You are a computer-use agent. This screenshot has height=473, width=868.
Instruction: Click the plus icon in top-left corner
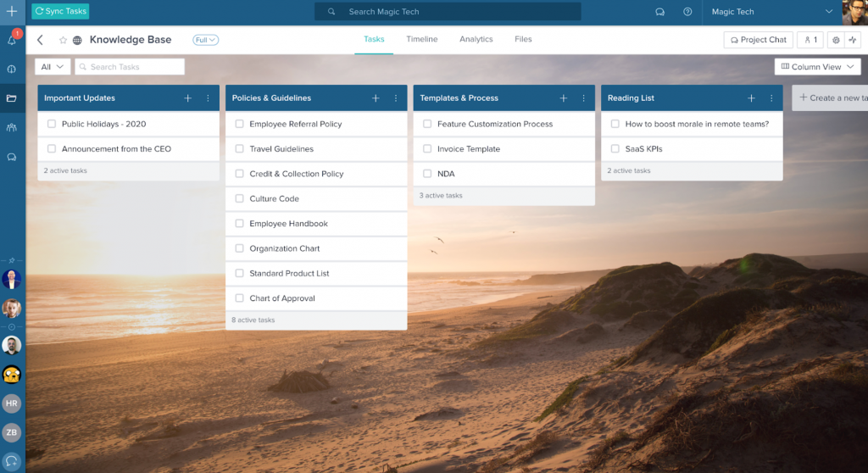(12, 11)
